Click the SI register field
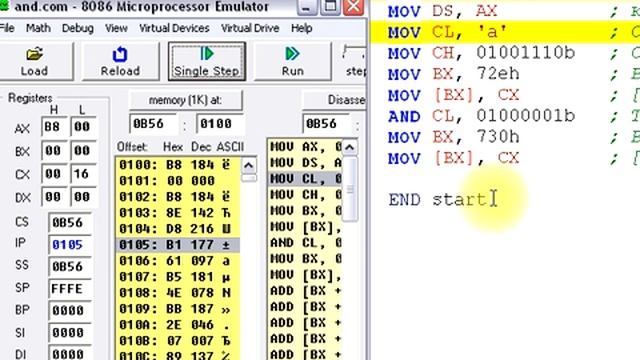The height and width of the screenshot is (360, 640). click(70, 333)
